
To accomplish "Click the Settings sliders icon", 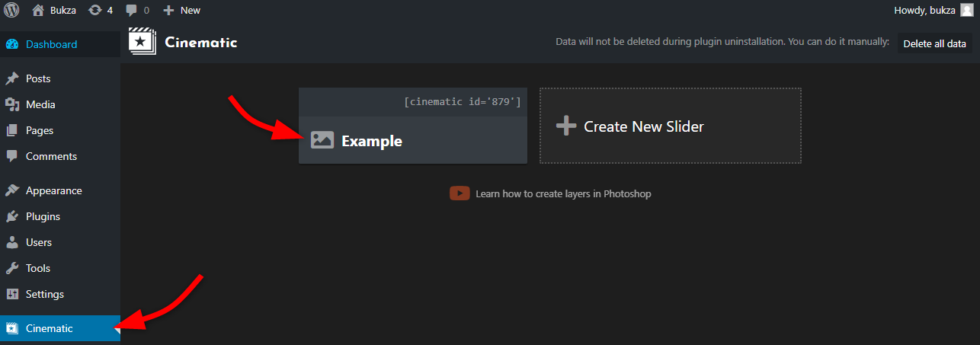I will pyautogui.click(x=11, y=294).
